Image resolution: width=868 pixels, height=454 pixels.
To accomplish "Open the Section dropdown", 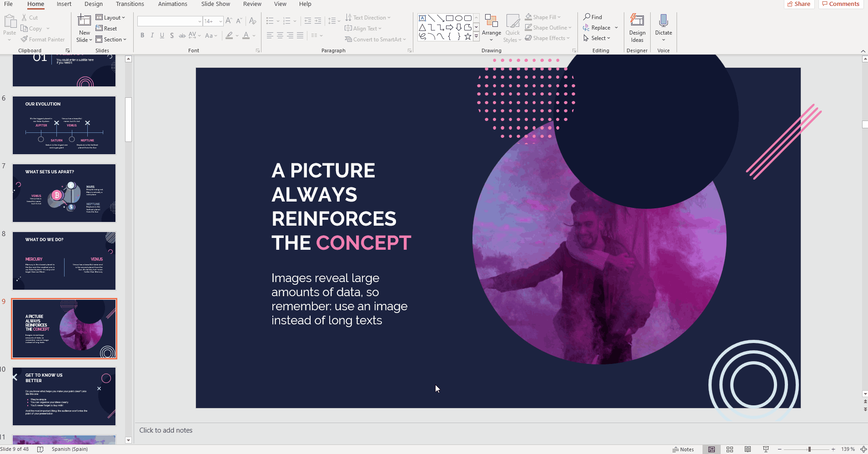I will 111,40.
